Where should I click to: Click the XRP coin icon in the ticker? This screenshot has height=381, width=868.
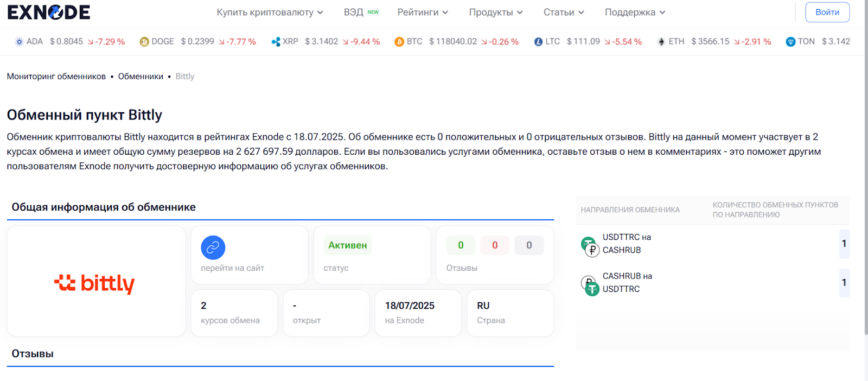click(276, 42)
